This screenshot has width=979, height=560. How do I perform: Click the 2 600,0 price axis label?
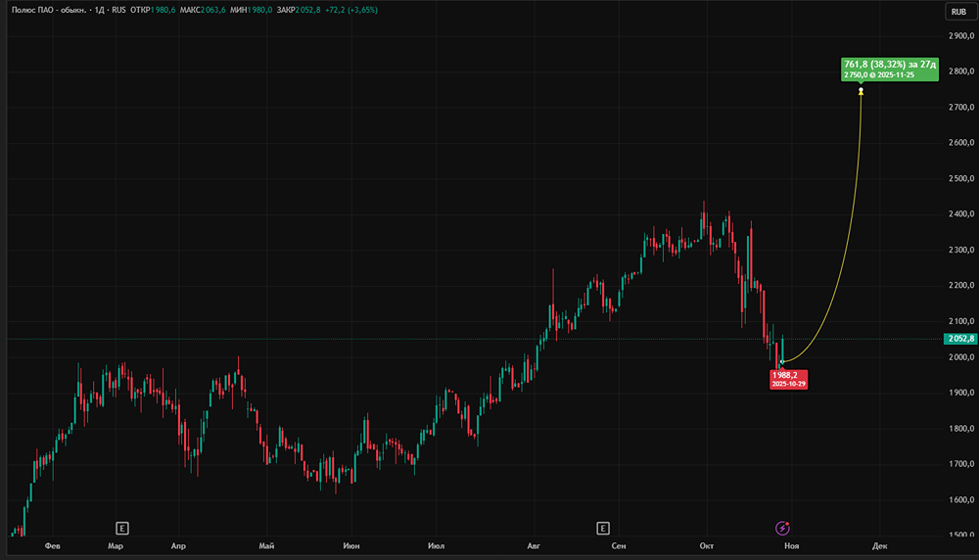(x=961, y=143)
